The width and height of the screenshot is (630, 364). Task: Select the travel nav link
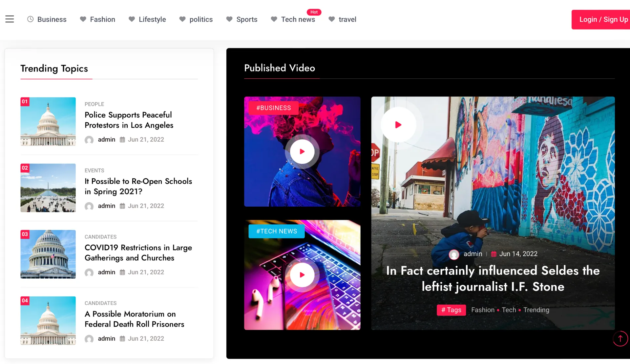[x=347, y=19]
